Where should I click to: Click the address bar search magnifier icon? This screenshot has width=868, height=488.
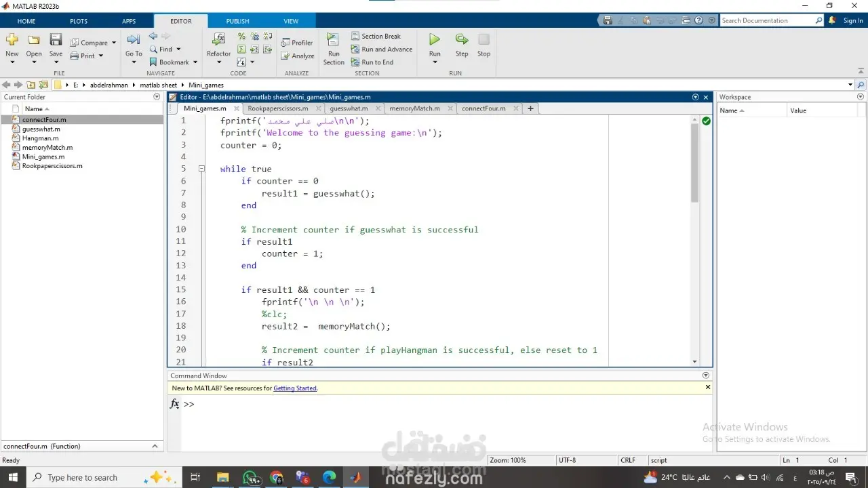(x=861, y=85)
